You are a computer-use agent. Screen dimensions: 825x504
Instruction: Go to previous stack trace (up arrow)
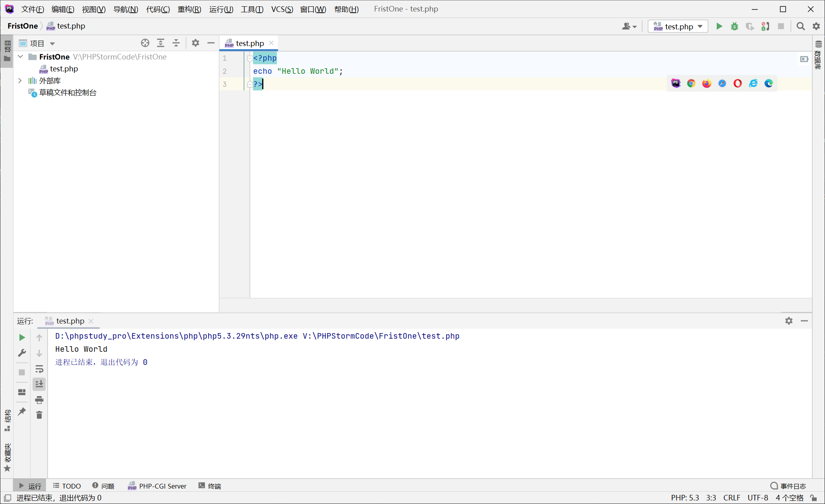pyautogui.click(x=39, y=337)
